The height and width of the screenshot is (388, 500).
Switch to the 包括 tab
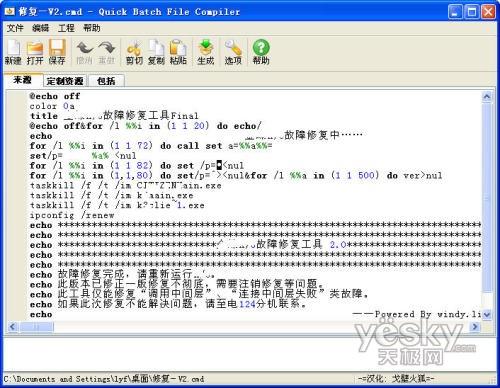(x=106, y=81)
